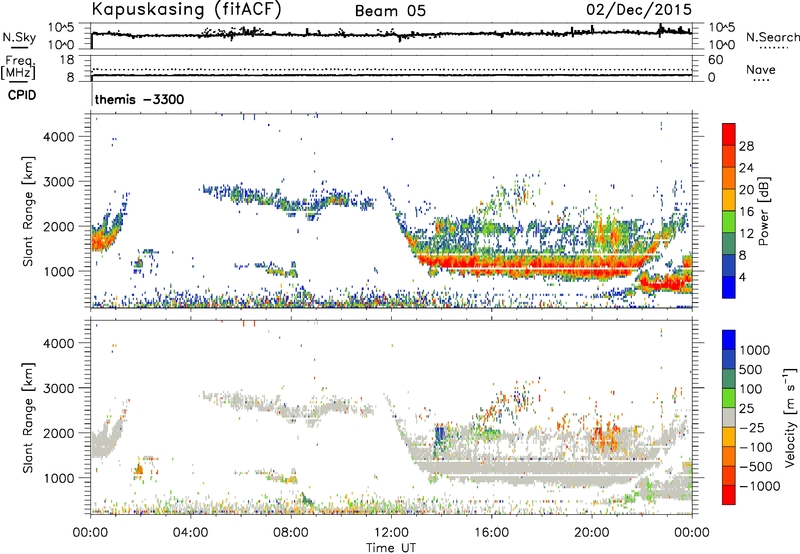This screenshot has width=800, height=554.
Task: Pick the light green segment of the velocity colorbar
Action: click(729, 398)
